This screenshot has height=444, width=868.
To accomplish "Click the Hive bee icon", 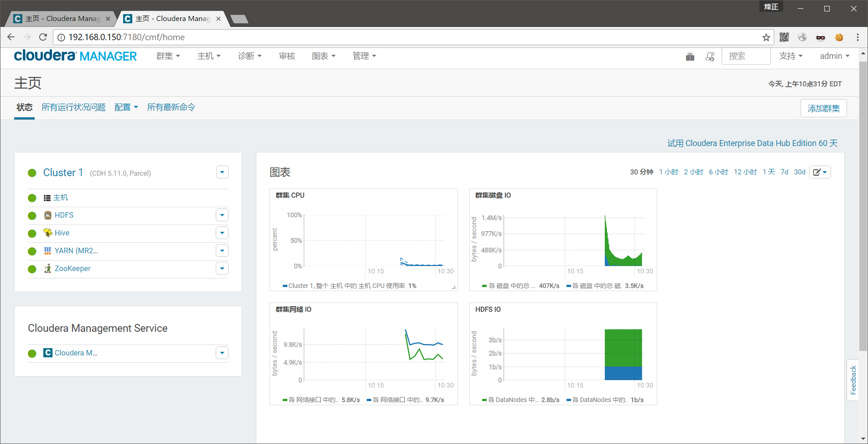I will (47, 233).
